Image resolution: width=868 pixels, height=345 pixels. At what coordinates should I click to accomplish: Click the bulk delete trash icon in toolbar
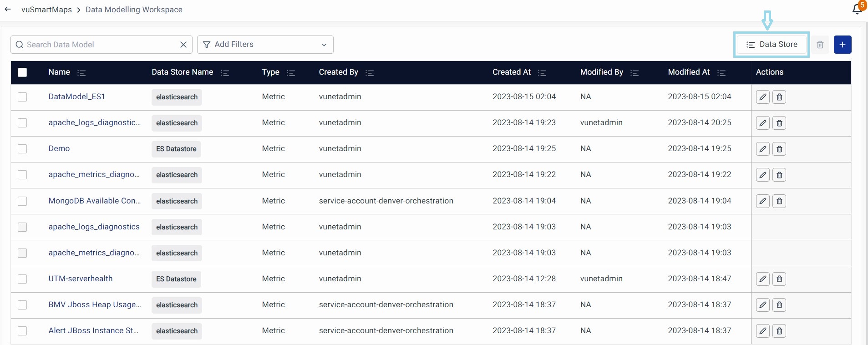click(x=820, y=45)
